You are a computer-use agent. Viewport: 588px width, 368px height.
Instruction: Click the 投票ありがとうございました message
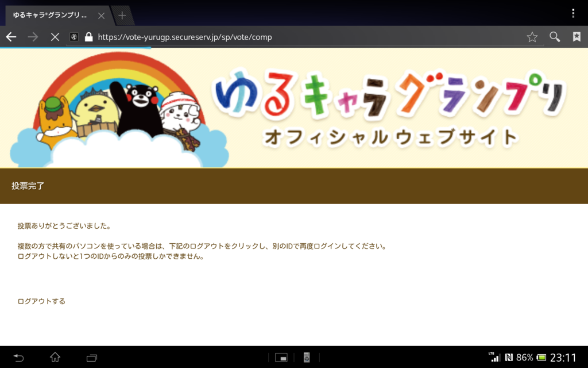[64, 226]
